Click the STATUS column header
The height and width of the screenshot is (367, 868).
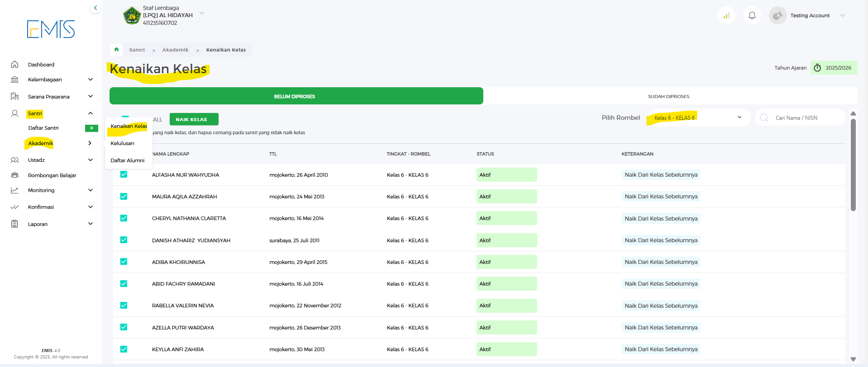(485, 154)
